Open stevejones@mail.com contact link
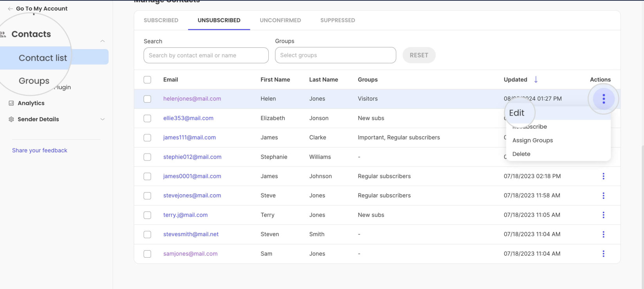644x289 pixels. (192, 195)
